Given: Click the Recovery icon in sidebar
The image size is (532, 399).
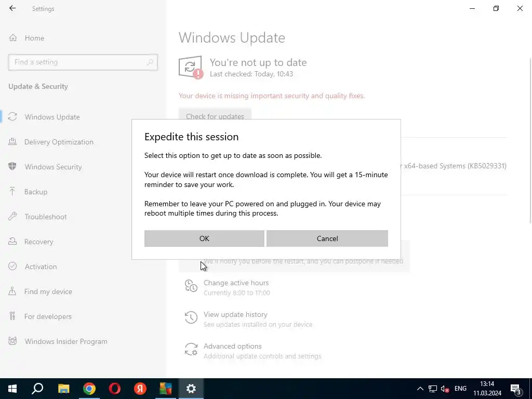Looking at the screenshot, I should pos(12,241).
